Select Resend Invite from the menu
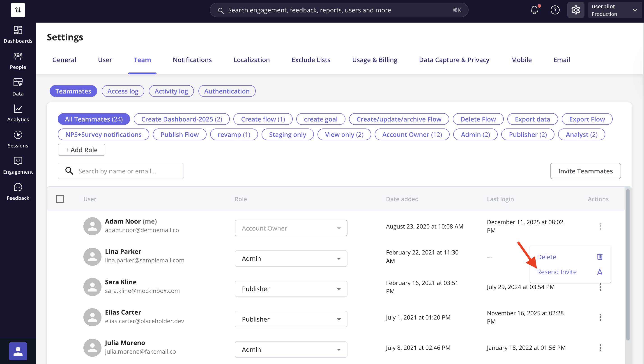644x364 pixels. point(557,272)
